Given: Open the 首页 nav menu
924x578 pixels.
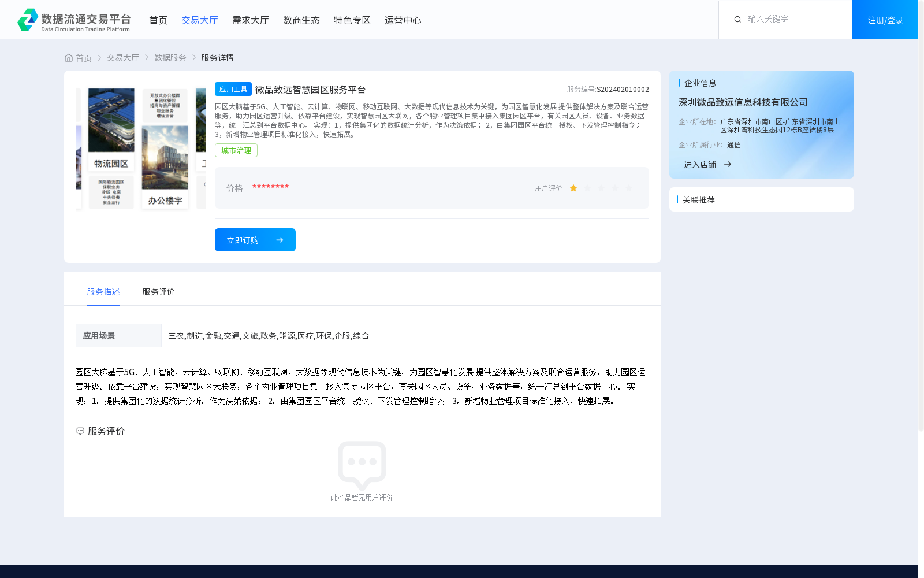Looking at the screenshot, I should tap(158, 20).
